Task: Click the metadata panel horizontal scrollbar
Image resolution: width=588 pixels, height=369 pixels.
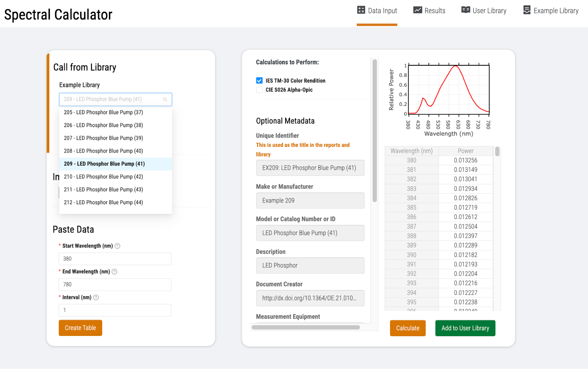Action: tap(305, 327)
